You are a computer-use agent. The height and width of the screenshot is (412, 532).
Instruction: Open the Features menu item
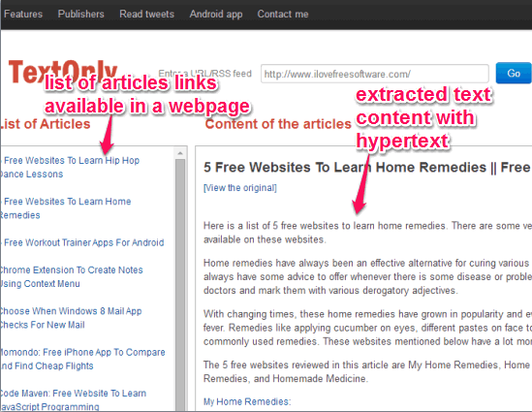(x=23, y=14)
